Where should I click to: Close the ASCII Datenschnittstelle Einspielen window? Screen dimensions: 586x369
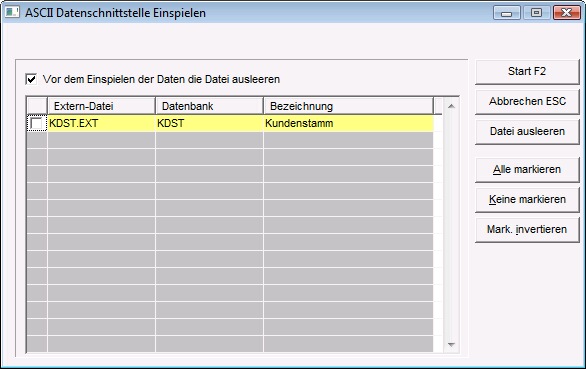pos(567,13)
